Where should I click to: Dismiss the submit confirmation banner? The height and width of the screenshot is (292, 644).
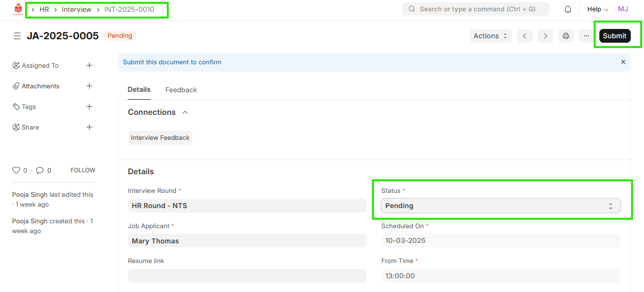coord(623,62)
